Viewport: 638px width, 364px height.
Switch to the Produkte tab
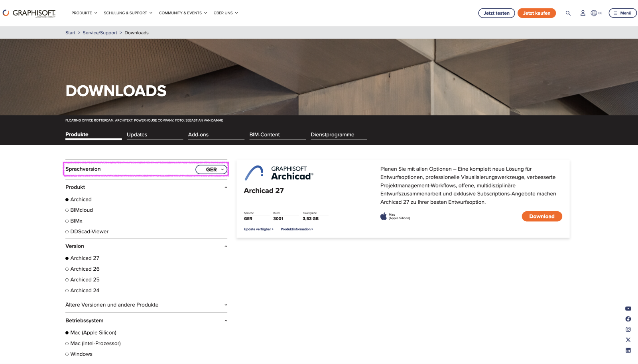[x=93, y=135]
